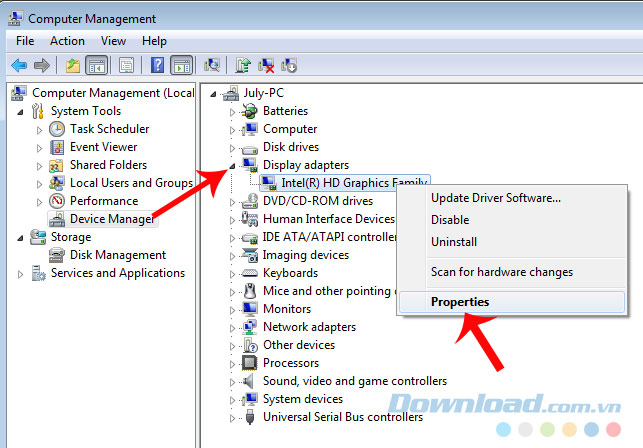The image size is (643, 448).
Task: Choose Scan for hardware changes in context menu
Action: (512, 272)
